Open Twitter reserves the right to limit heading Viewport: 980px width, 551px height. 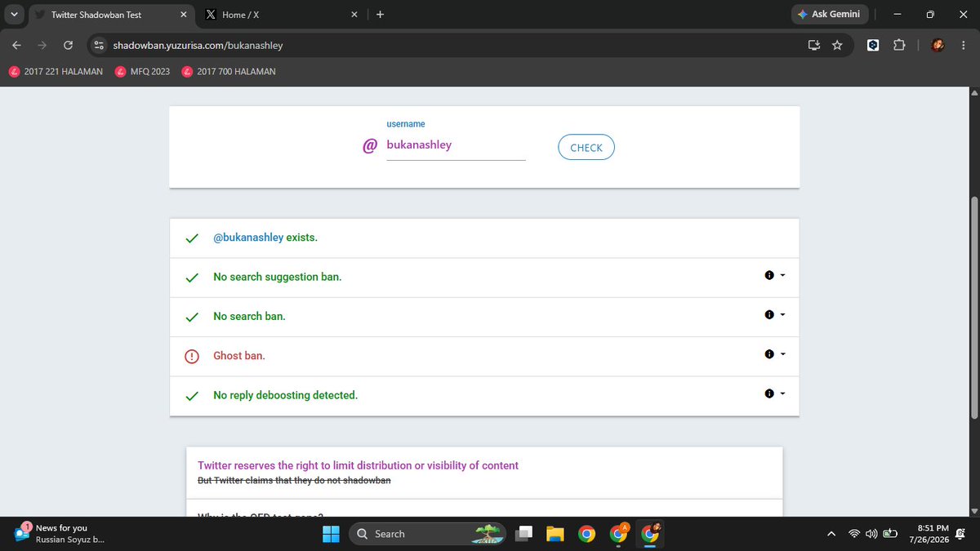tap(359, 465)
